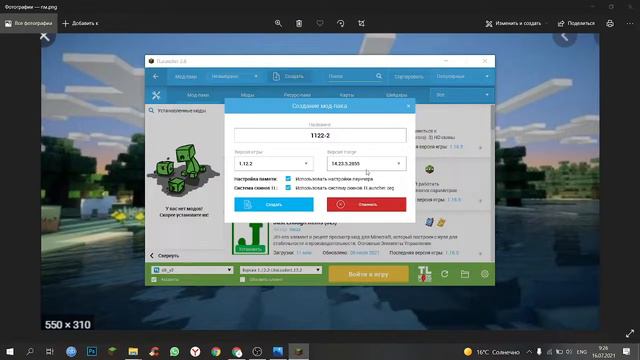Click green Установить button on JEI mod
The height and width of the screenshot is (360, 640).
click(x=250, y=249)
